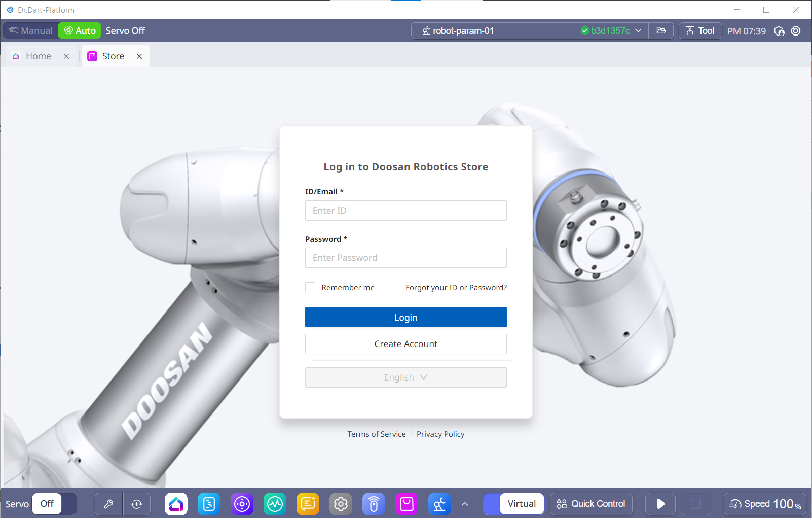Open the Remote Control icon in dock
Viewport: 812px width, 518px height.
point(374,504)
